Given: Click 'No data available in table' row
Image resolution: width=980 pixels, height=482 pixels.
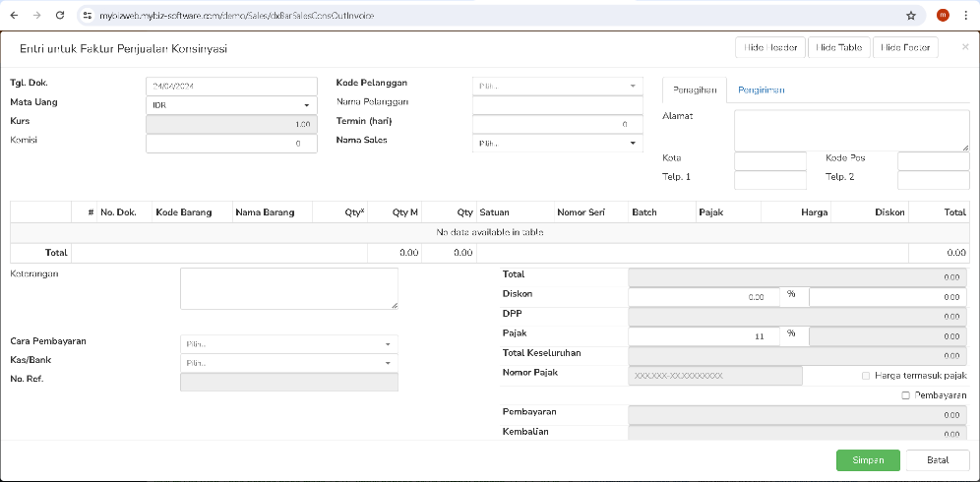Looking at the screenshot, I should click(x=489, y=232).
